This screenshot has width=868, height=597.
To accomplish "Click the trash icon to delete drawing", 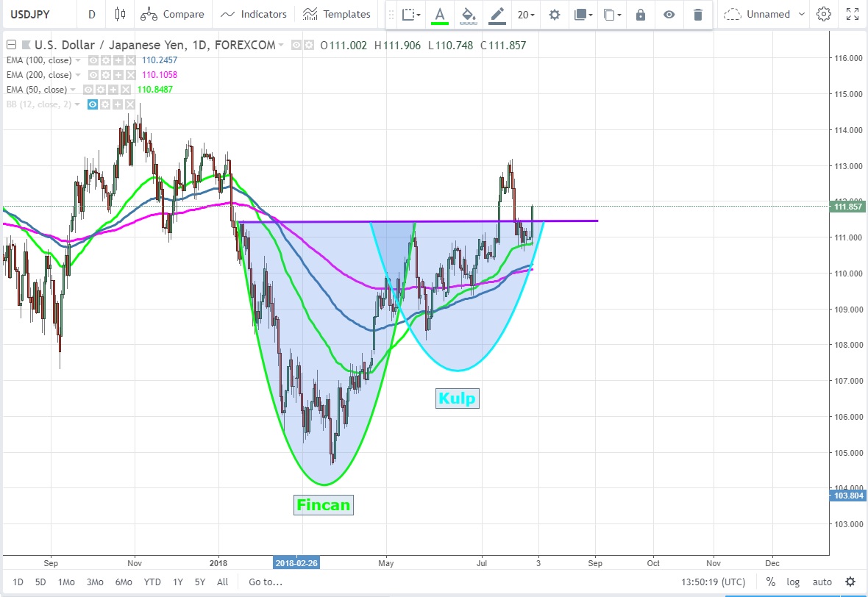I will [x=698, y=15].
